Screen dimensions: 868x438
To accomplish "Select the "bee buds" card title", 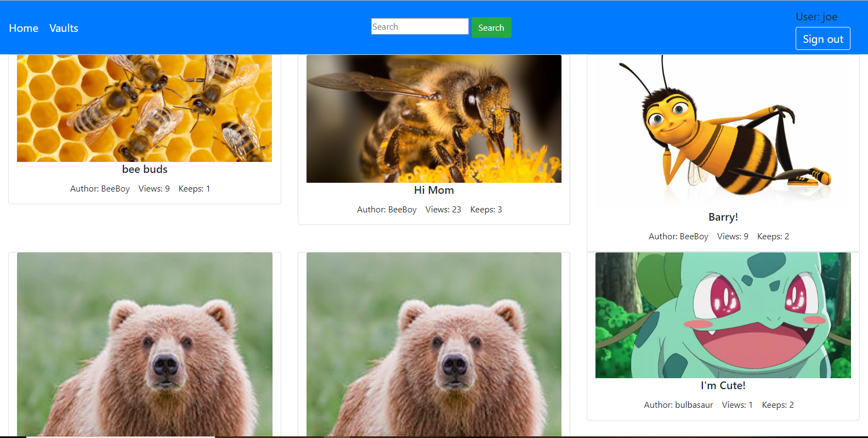I will 145,169.
